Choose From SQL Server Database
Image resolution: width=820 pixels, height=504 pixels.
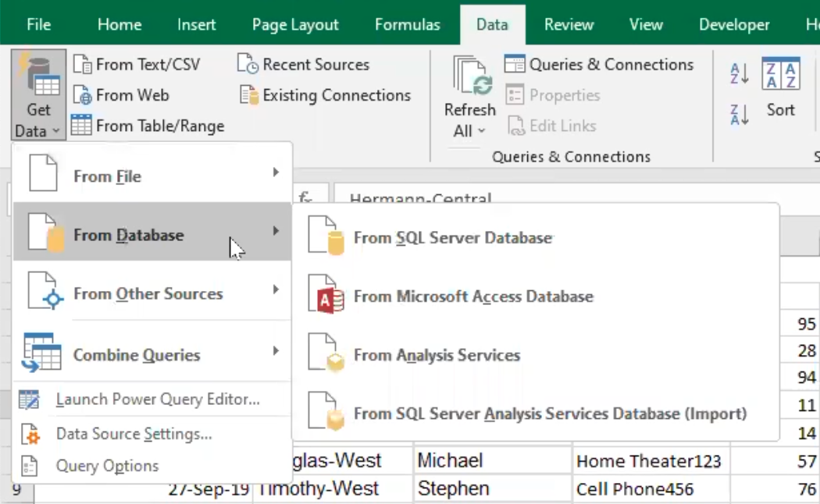click(x=453, y=238)
